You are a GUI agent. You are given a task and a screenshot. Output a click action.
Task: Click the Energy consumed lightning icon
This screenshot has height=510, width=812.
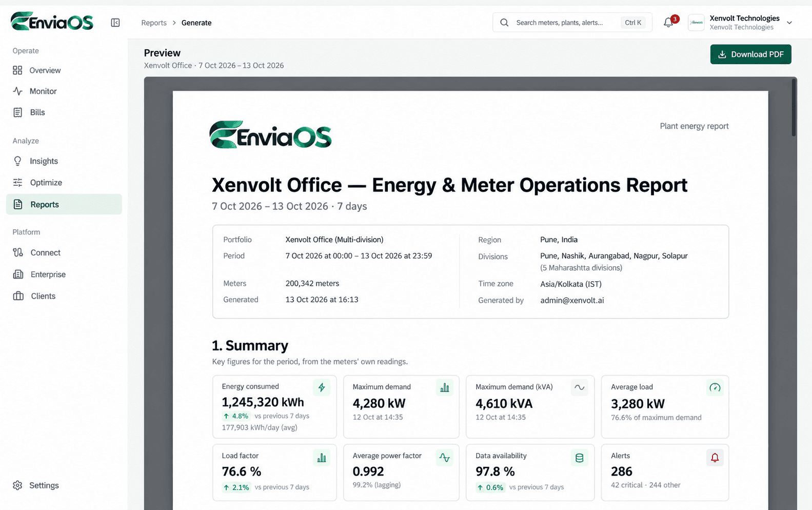(322, 387)
